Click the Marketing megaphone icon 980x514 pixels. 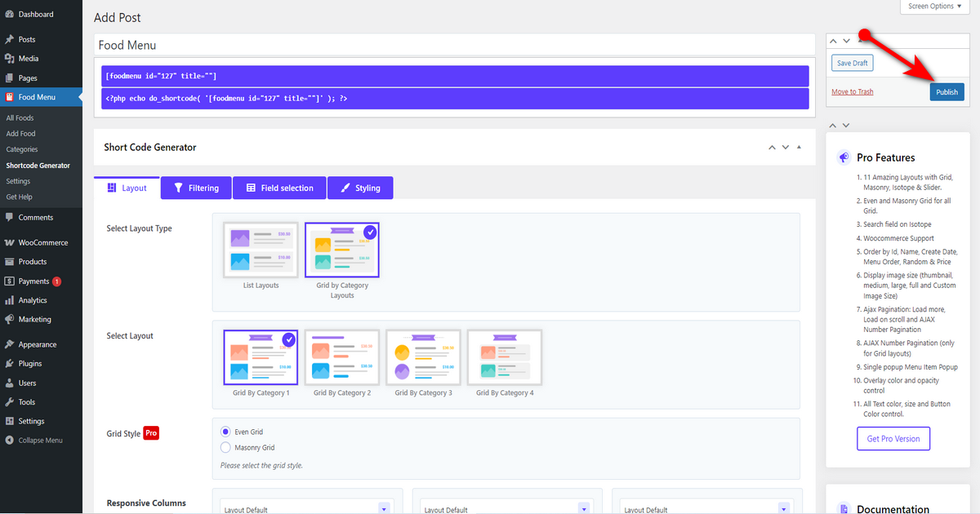click(x=9, y=320)
